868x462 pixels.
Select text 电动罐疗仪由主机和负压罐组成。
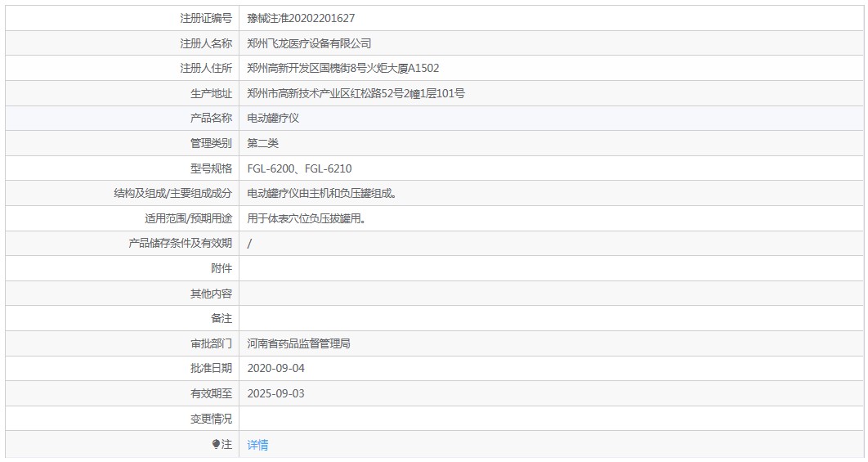tap(322, 193)
